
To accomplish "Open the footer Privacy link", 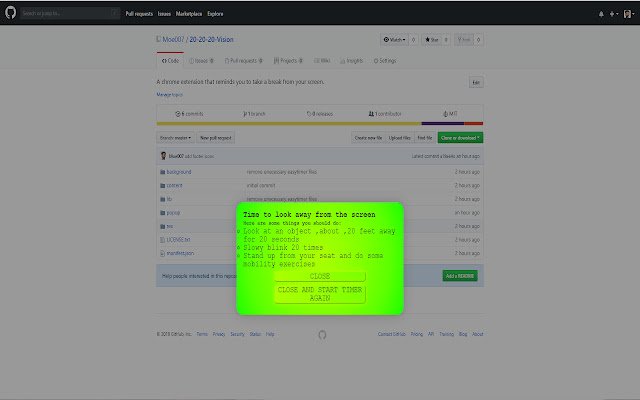I will [x=219, y=334].
